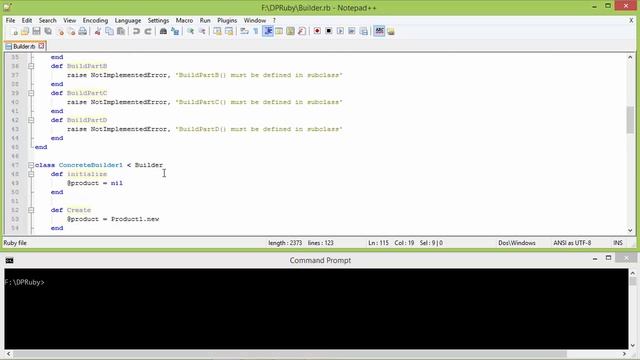Open Find with the binoculars icon
The width and height of the screenshot is (640, 360).
163,31
